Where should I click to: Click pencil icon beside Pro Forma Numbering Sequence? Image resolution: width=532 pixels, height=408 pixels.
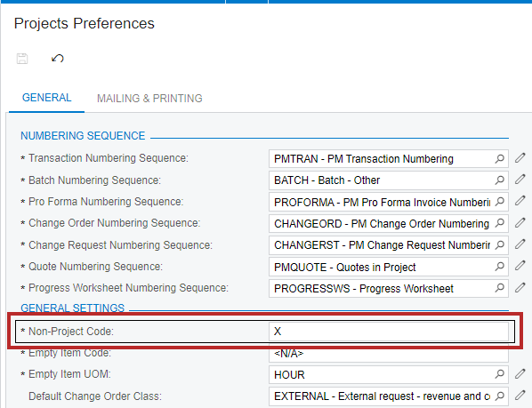tap(520, 201)
